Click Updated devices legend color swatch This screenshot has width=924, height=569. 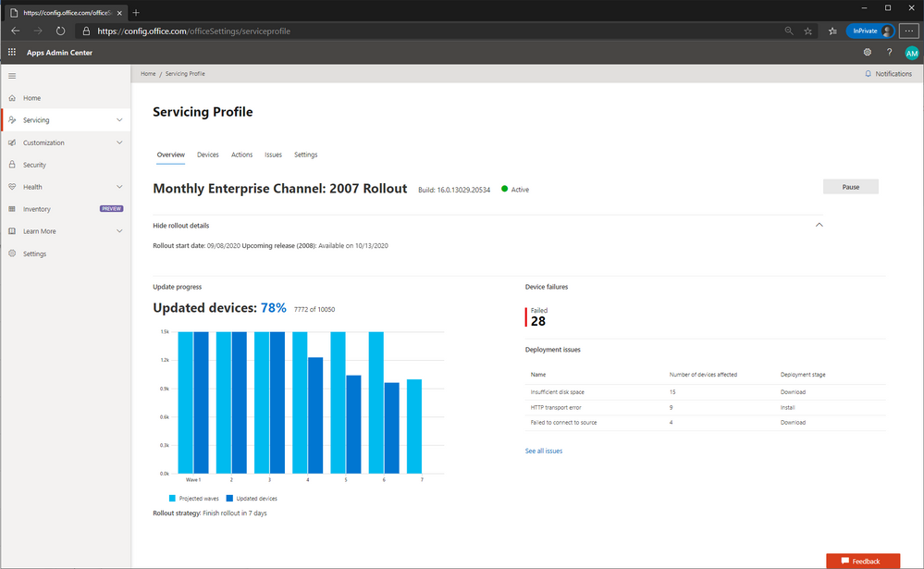tap(229, 499)
